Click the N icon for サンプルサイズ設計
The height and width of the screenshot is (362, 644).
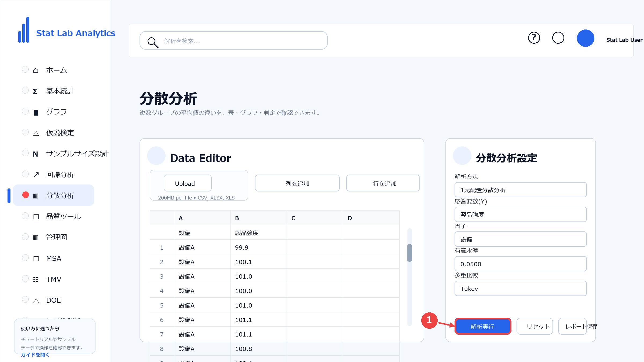pos(35,154)
